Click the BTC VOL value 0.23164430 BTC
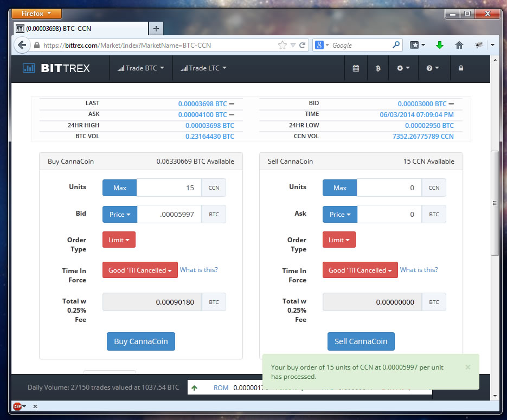 (x=210, y=137)
